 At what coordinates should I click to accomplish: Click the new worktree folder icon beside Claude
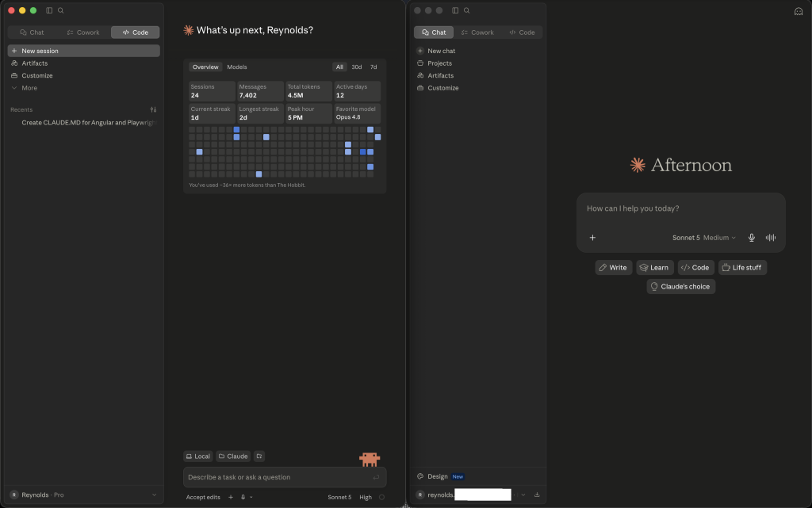pos(259,456)
